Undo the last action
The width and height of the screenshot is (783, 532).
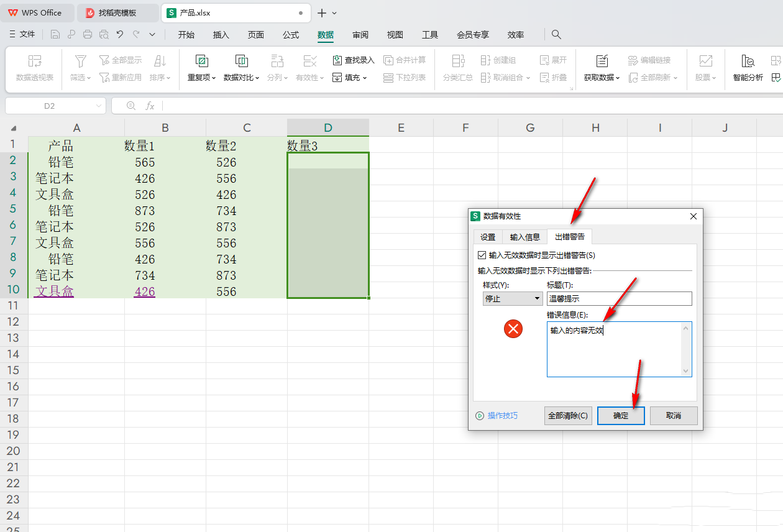click(x=120, y=35)
